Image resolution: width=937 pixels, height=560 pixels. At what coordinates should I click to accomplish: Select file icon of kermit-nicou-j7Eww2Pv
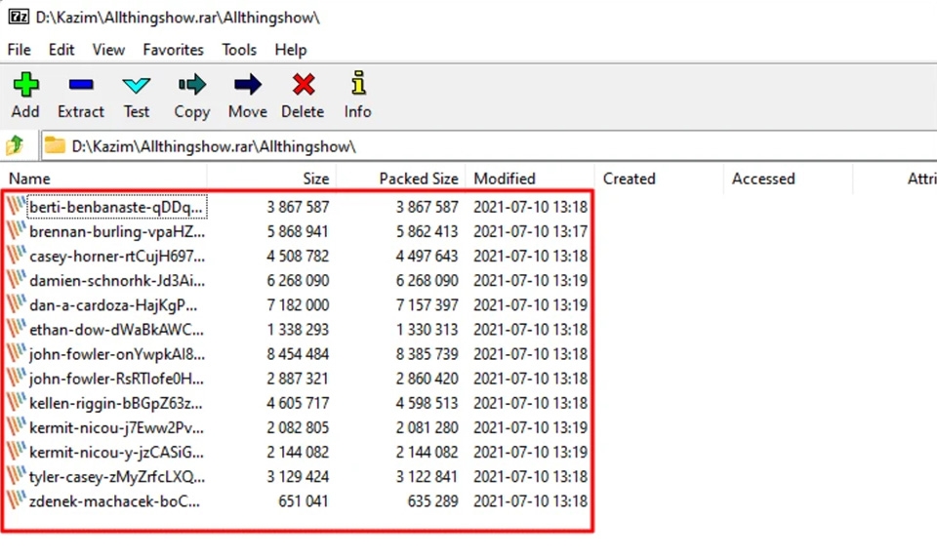(x=17, y=427)
